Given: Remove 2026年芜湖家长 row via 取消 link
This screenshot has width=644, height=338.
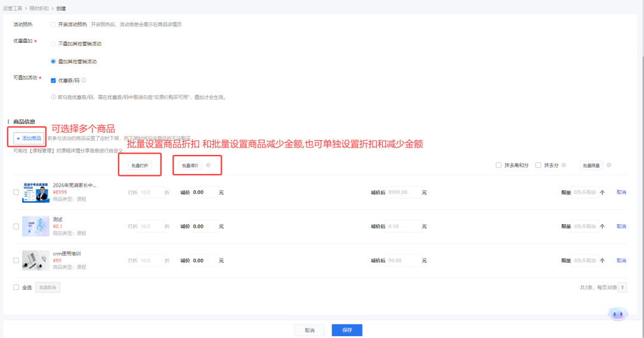Looking at the screenshot, I should point(621,192).
